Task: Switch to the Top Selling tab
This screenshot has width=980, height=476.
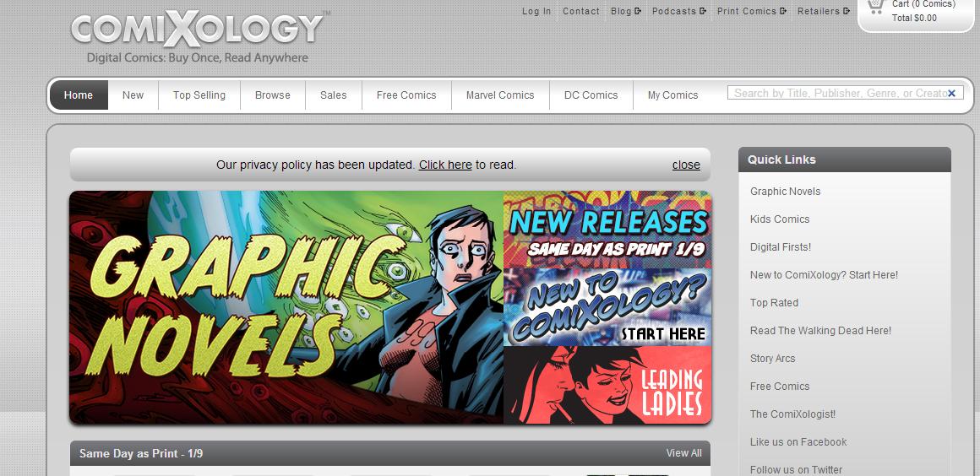Action: (199, 95)
